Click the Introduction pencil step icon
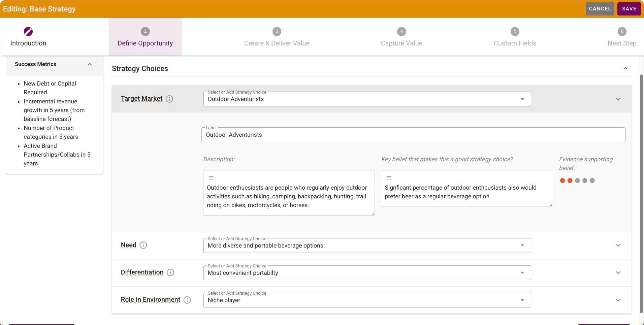 (x=28, y=31)
